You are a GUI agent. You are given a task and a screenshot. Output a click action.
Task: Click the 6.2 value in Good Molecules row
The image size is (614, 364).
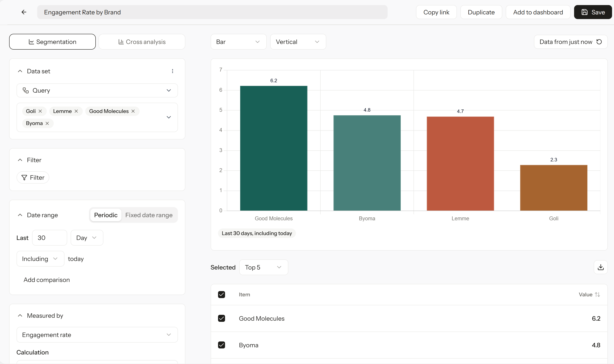coord(596,318)
